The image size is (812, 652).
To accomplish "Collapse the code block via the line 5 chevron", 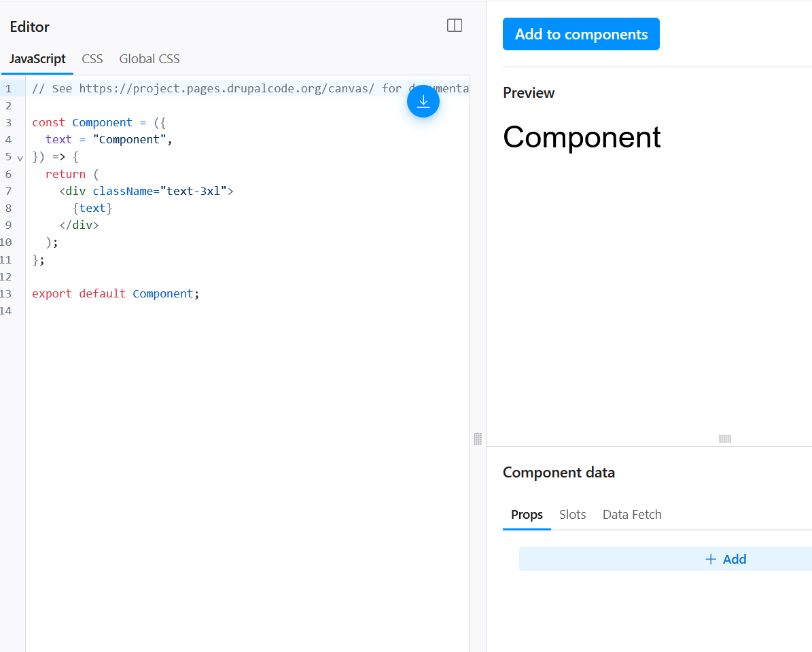I will pos(19,157).
